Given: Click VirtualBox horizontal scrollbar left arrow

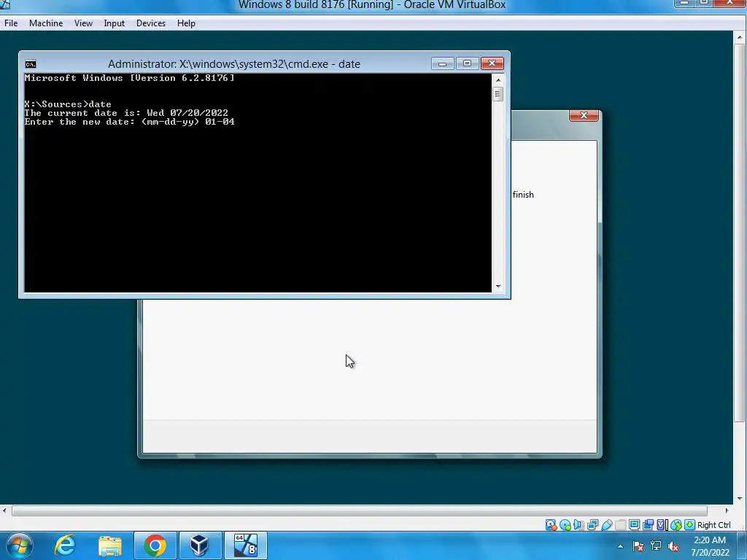Looking at the screenshot, I should pos(5,511).
